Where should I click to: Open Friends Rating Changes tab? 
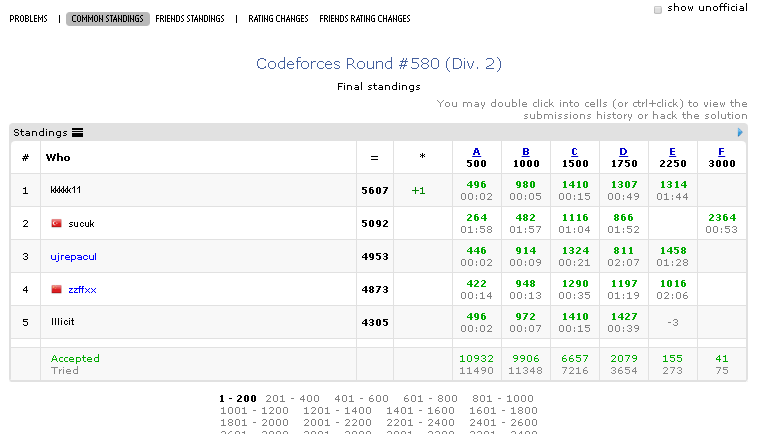[x=364, y=19]
